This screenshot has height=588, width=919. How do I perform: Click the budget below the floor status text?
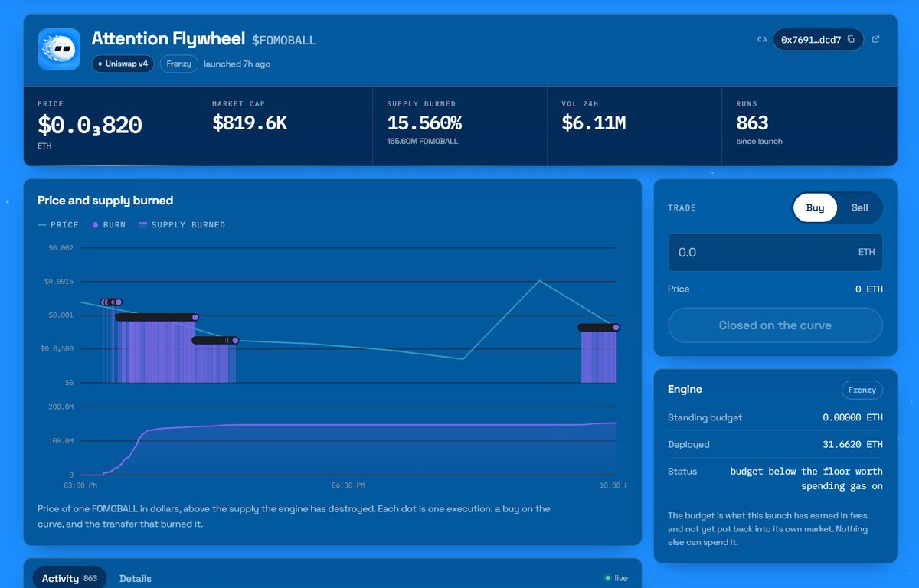[806, 479]
